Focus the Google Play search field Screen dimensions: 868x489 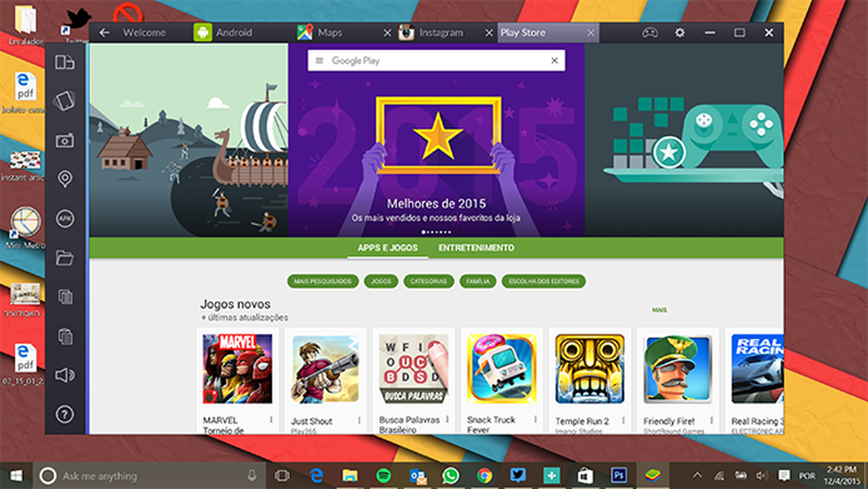pos(437,61)
